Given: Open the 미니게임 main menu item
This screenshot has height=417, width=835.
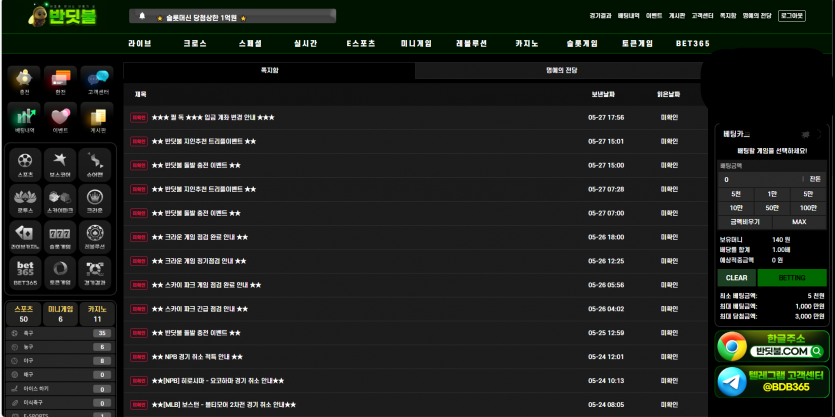Looking at the screenshot, I should 416,44.
